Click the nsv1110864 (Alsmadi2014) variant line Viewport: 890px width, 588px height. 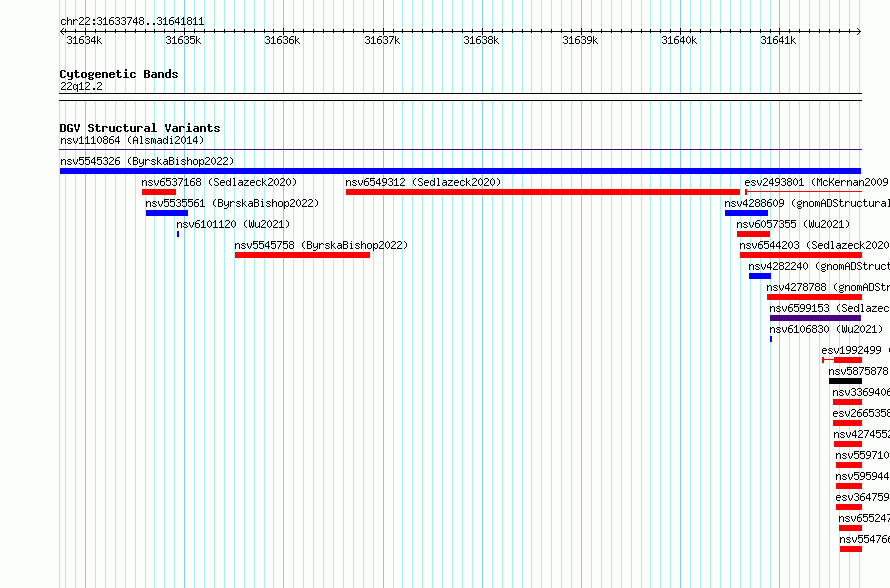tap(460, 149)
